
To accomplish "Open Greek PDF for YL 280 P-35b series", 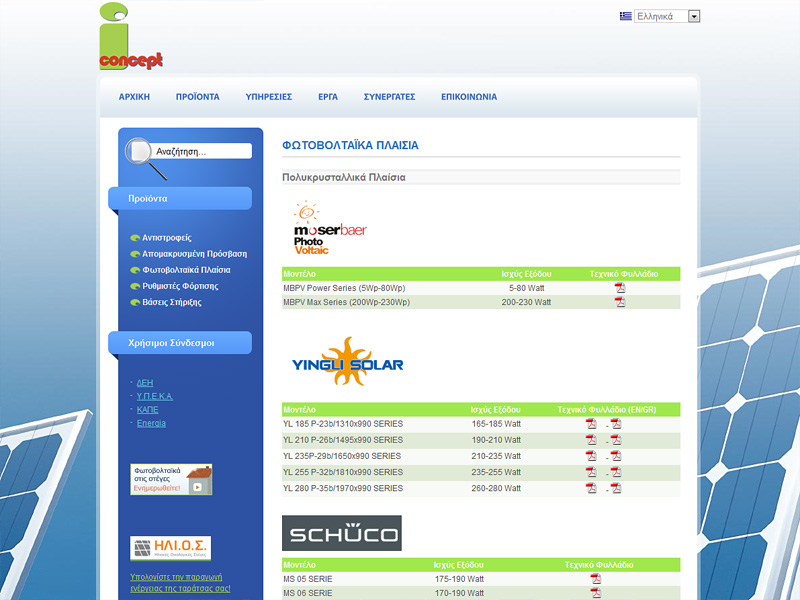I will pyautogui.click(x=616, y=488).
